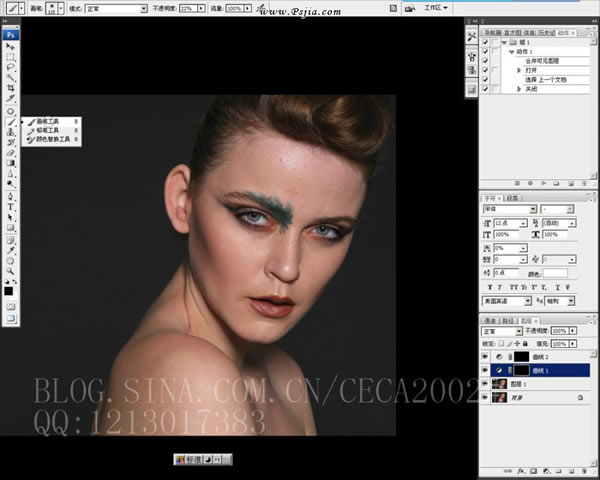Viewport: 600px width, 480px height.
Task: Toggle checkbox for 关闭 step
Action: point(485,89)
